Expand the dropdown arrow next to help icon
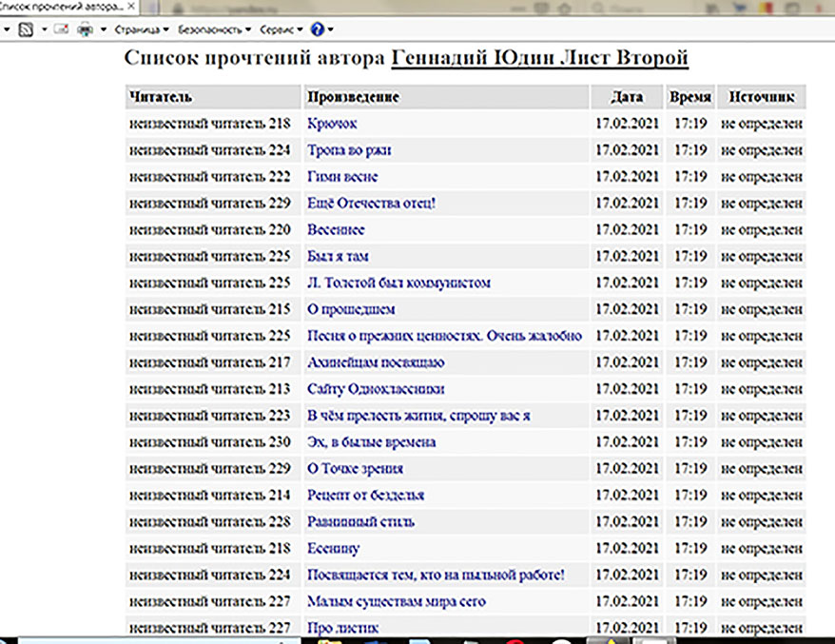Screen dimensions: 835x644 (330, 29)
